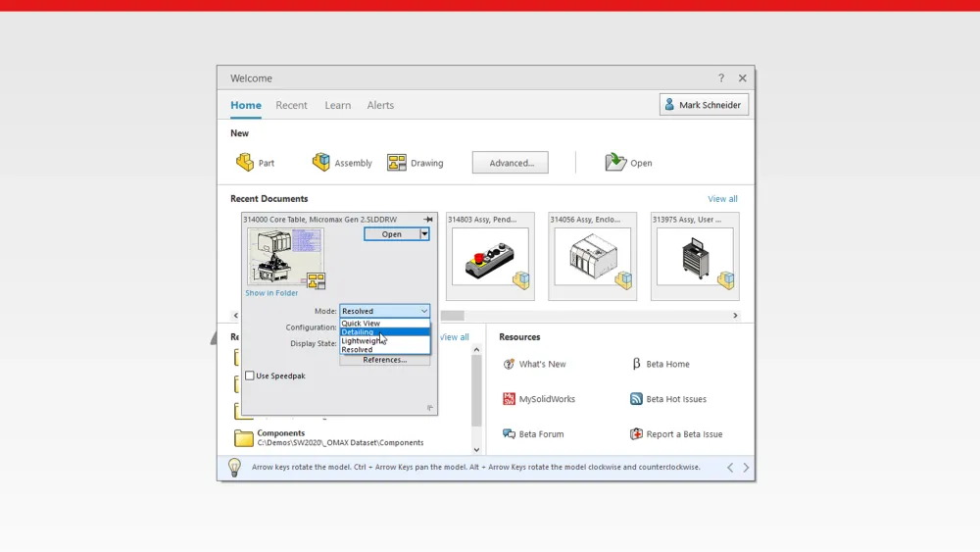
Task: Click down arrow of folders scrollbar
Action: pyautogui.click(x=476, y=449)
